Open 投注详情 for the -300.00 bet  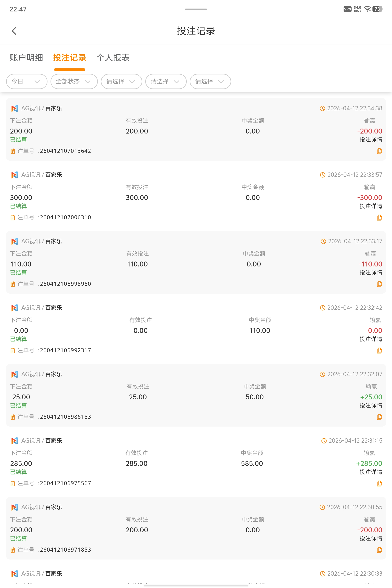(371, 206)
